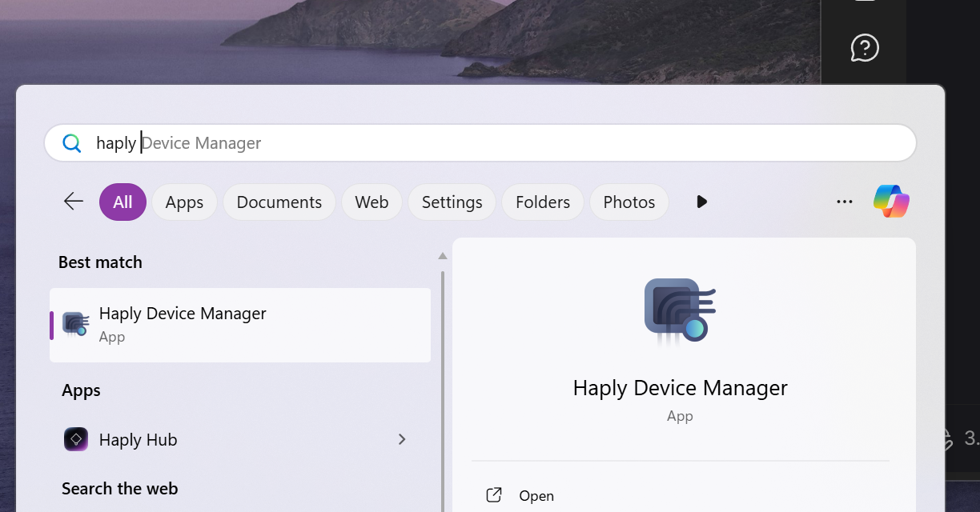Expand Haply Hub details with chevron

(x=402, y=439)
